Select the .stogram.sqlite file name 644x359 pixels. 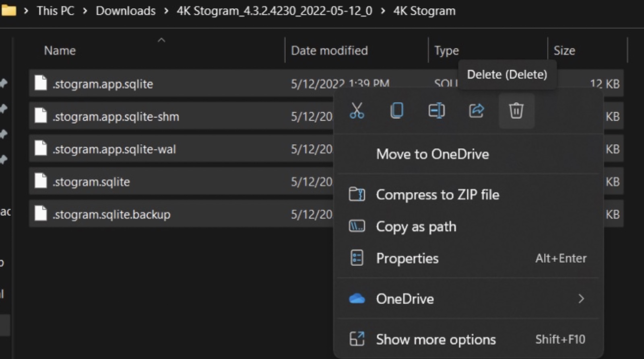pyautogui.click(x=91, y=182)
